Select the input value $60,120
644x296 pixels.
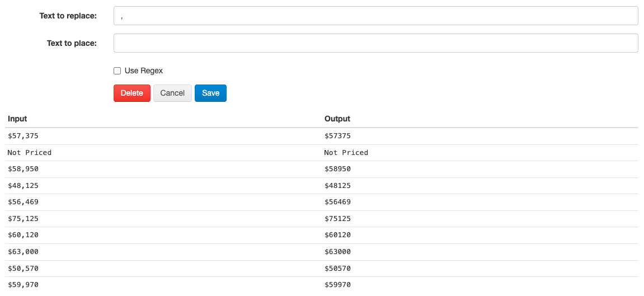(23, 235)
